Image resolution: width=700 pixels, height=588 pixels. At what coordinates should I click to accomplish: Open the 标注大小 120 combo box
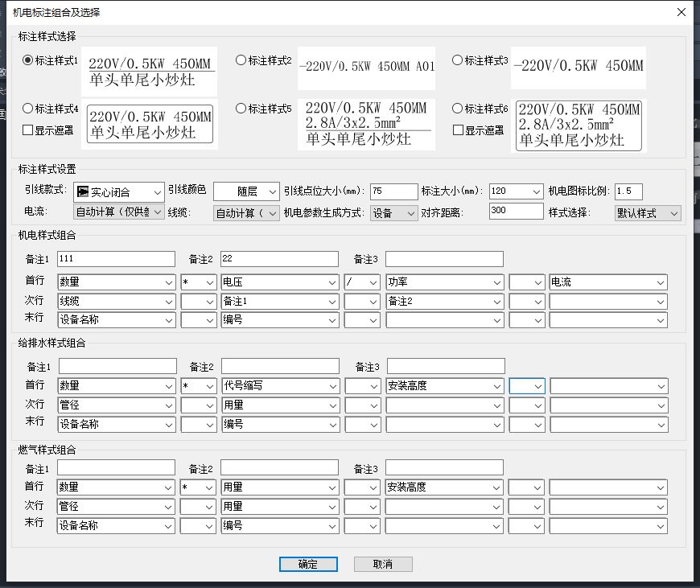click(x=516, y=191)
